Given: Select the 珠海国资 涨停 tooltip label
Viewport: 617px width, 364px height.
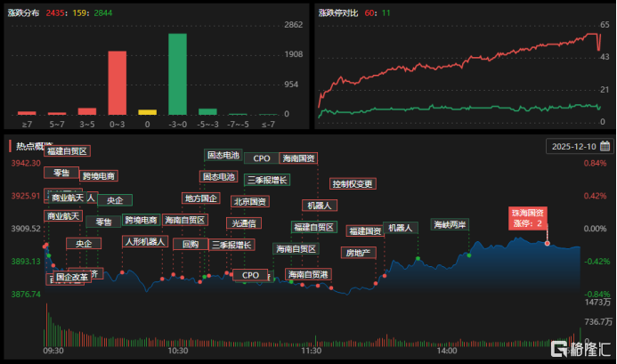Looking at the screenshot, I should point(527,218).
